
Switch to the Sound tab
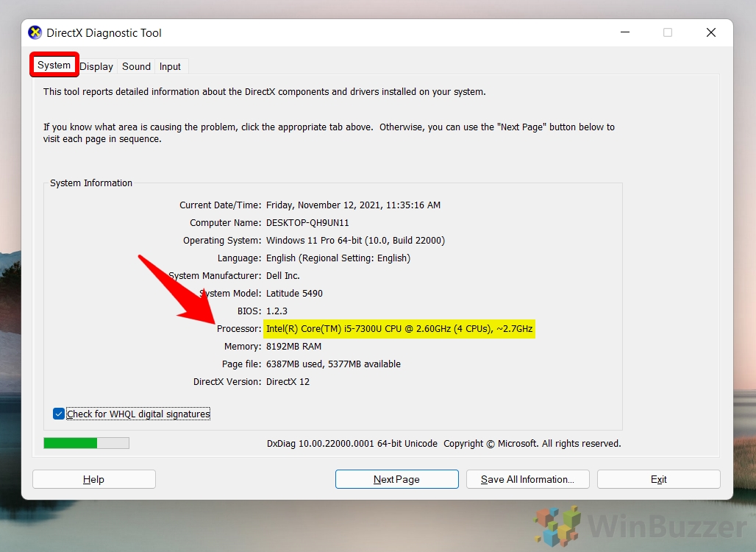point(136,66)
